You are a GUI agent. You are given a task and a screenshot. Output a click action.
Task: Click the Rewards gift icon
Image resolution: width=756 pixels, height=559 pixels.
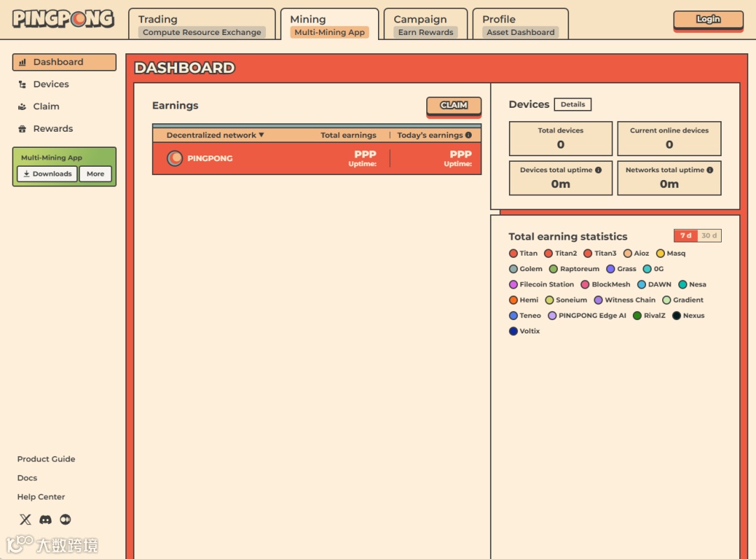coord(22,129)
